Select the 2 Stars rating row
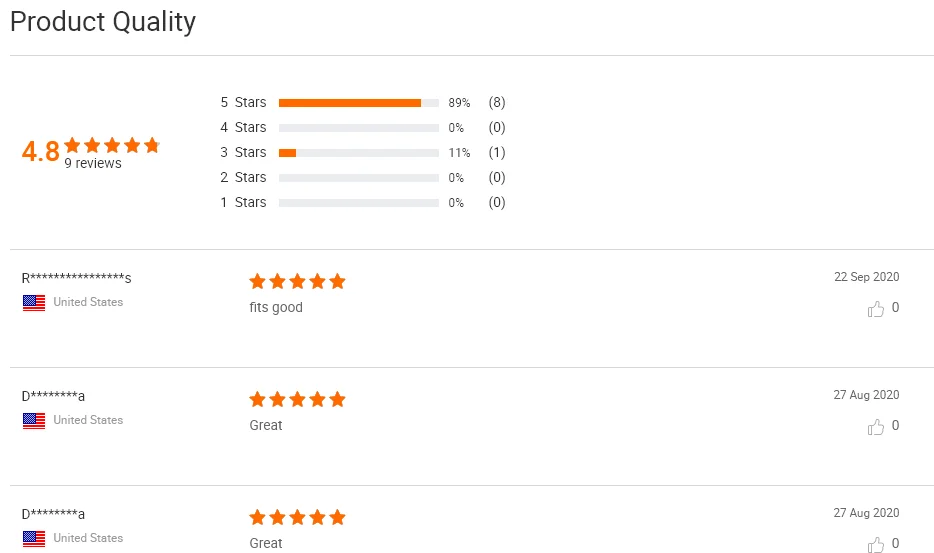The height and width of the screenshot is (553, 934). coord(243,177)
